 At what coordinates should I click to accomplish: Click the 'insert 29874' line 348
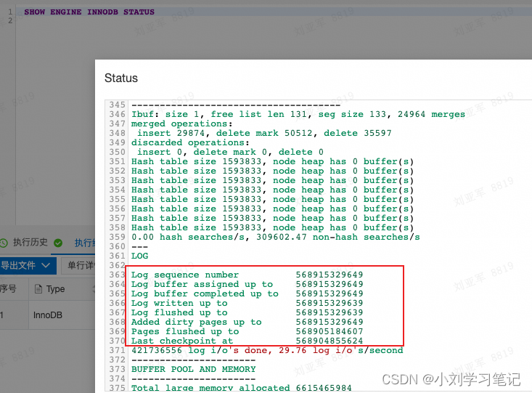264,133
